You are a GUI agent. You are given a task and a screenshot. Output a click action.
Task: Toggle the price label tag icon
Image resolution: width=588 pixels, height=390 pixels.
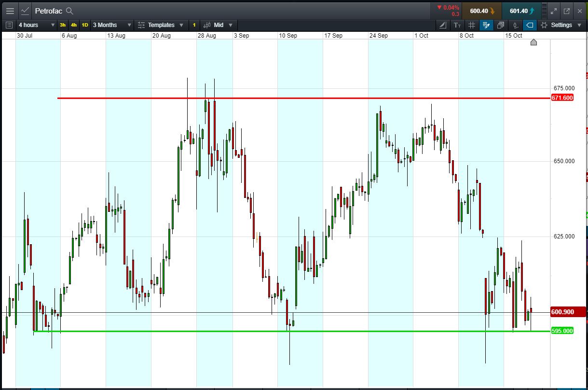(530, 25)
